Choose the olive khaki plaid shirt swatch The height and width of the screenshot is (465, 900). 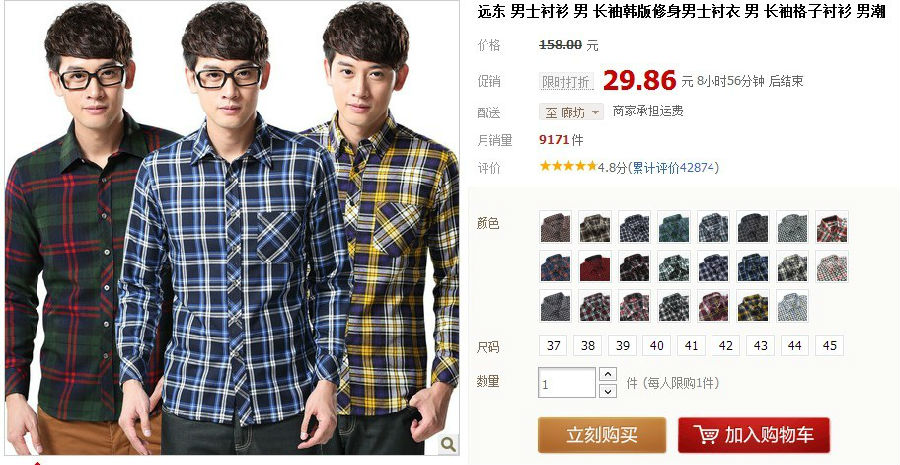pos(595,227)
